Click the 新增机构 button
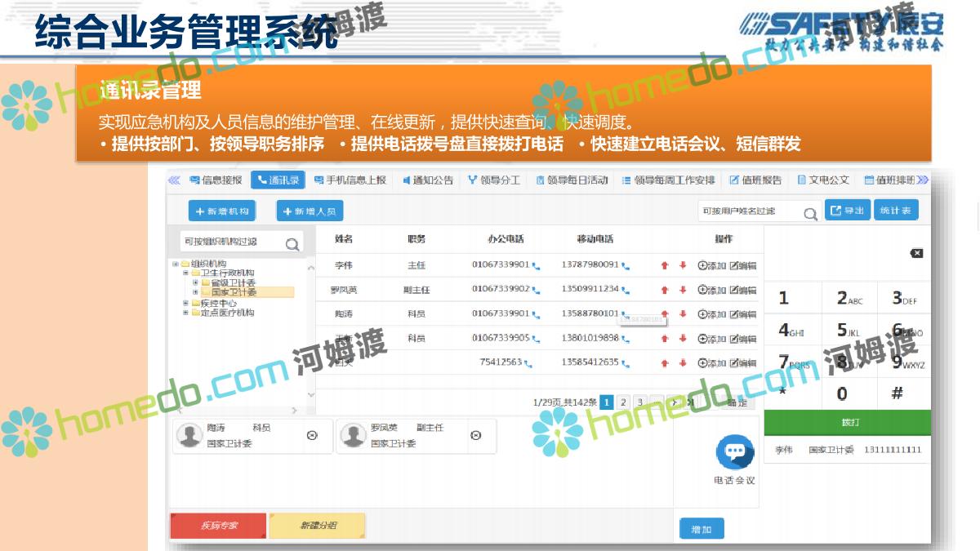Viewport: 980px width, 551px height. pos(222,211)
